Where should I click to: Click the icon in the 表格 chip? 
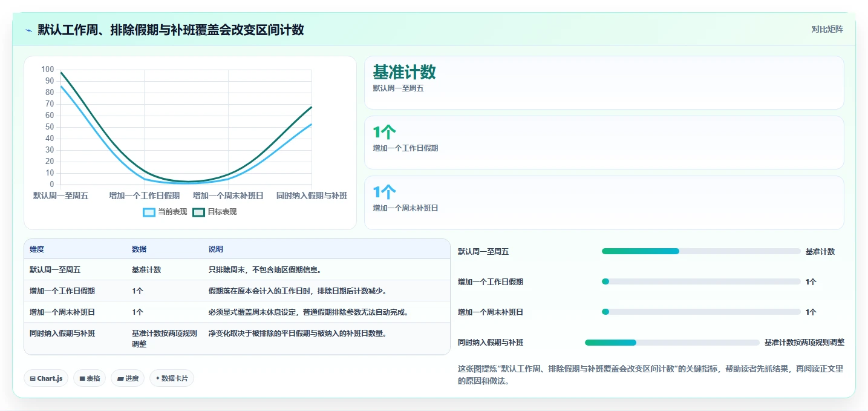coord(82,378)
